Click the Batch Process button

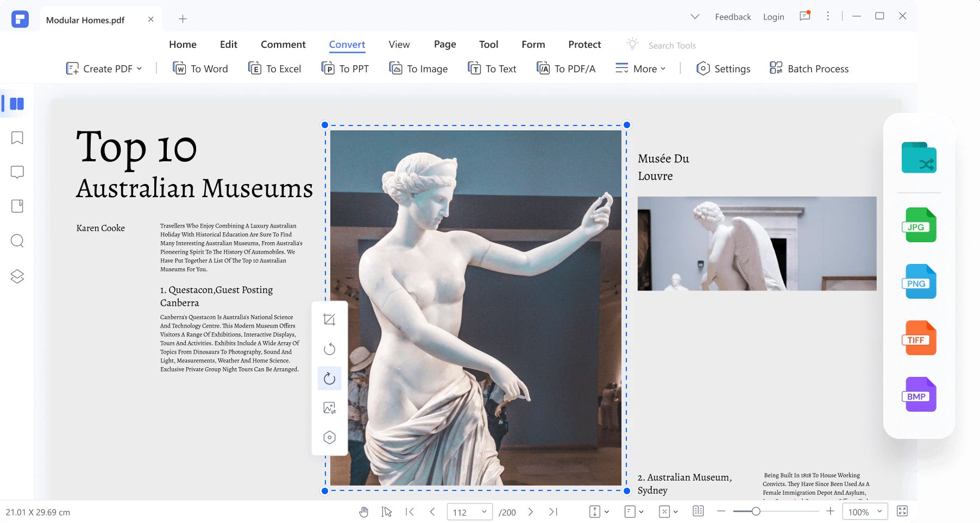tap(809, 69)
